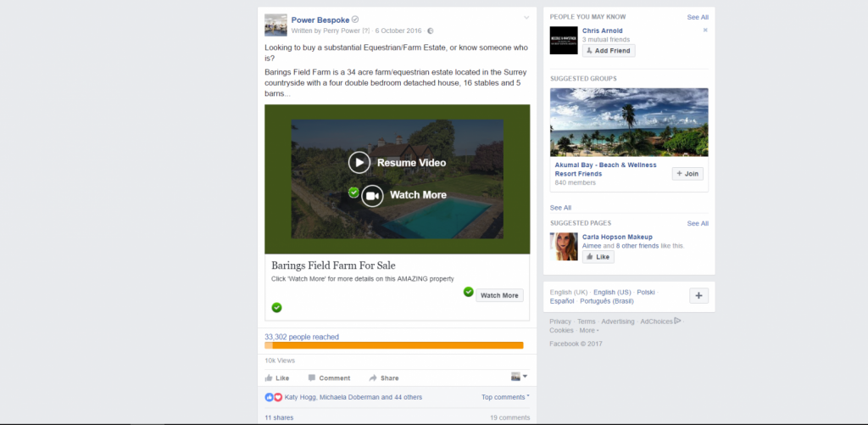Click the Share arrow icon

coord(373,378)
